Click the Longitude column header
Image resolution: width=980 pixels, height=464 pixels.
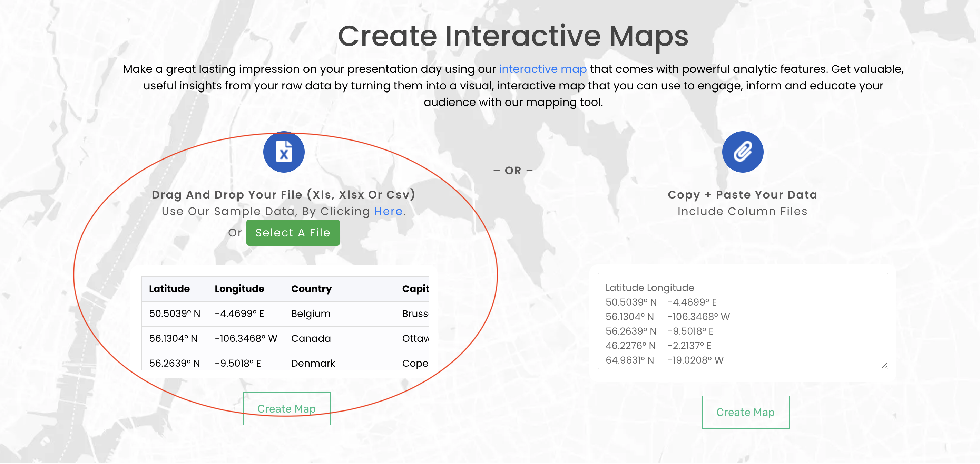[x=239, y=289]
